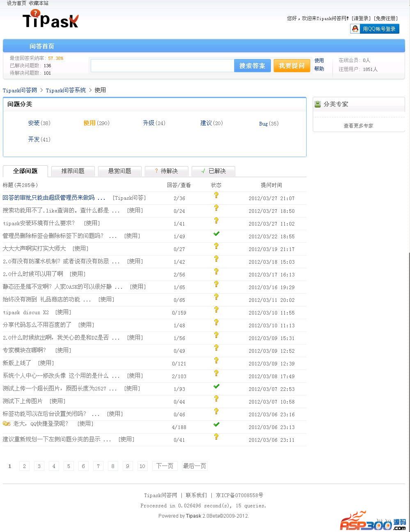The image size is (410, 532).
Task: Open question 新版上线了
Action: click(17, 363)
